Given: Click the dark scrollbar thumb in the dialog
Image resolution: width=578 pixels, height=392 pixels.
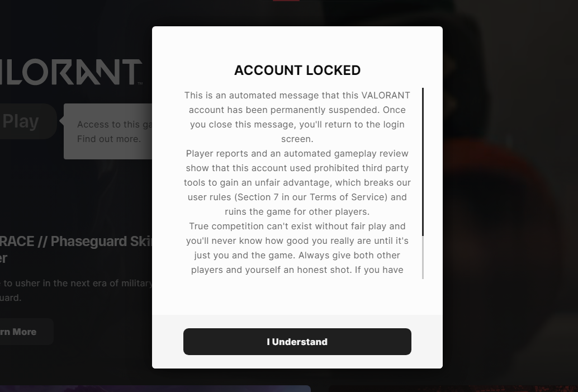Looking at the screenshot, I should click(423, 162).
